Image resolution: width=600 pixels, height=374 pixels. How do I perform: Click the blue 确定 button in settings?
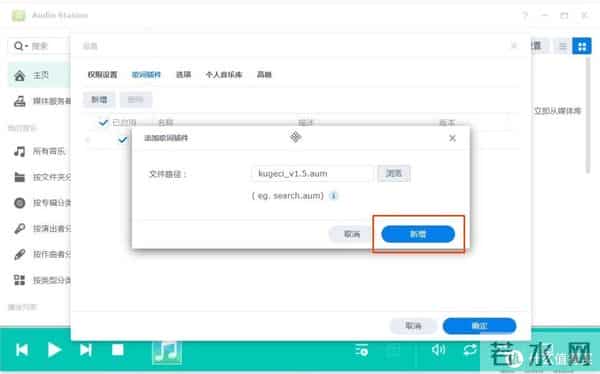click(479, 326)
